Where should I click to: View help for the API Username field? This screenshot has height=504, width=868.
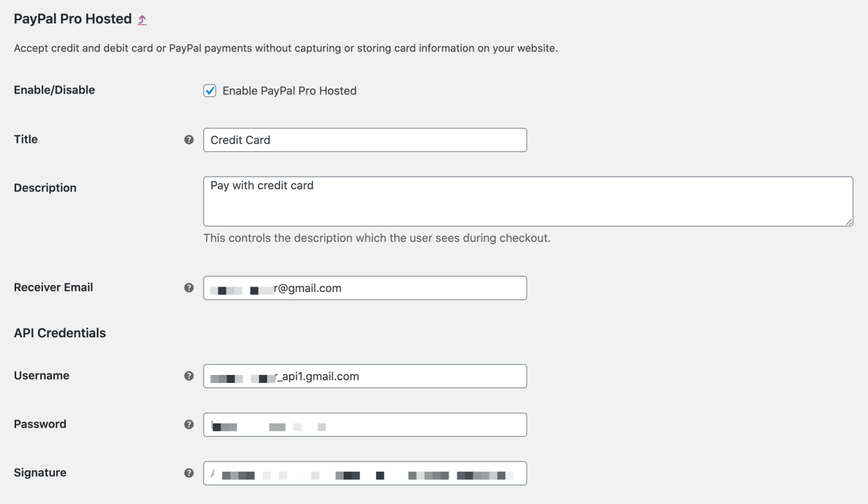188,376
